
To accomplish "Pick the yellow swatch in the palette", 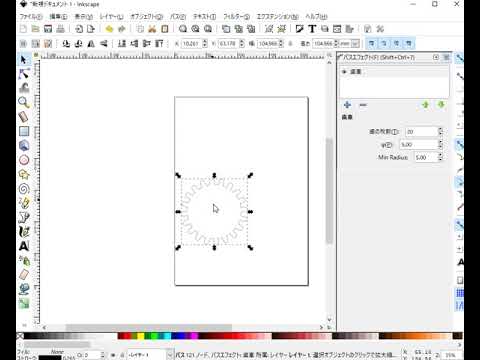I will coord(141,336).
